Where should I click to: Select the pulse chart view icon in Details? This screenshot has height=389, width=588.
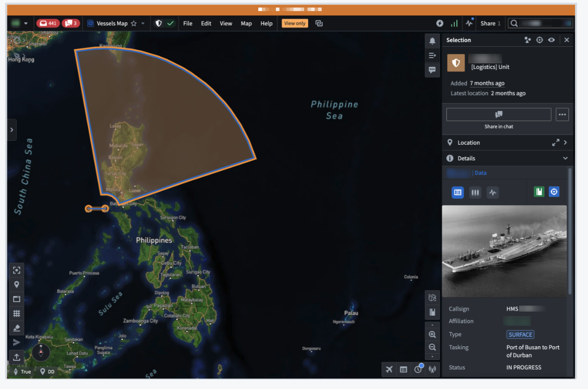click(x=493, y=192)
